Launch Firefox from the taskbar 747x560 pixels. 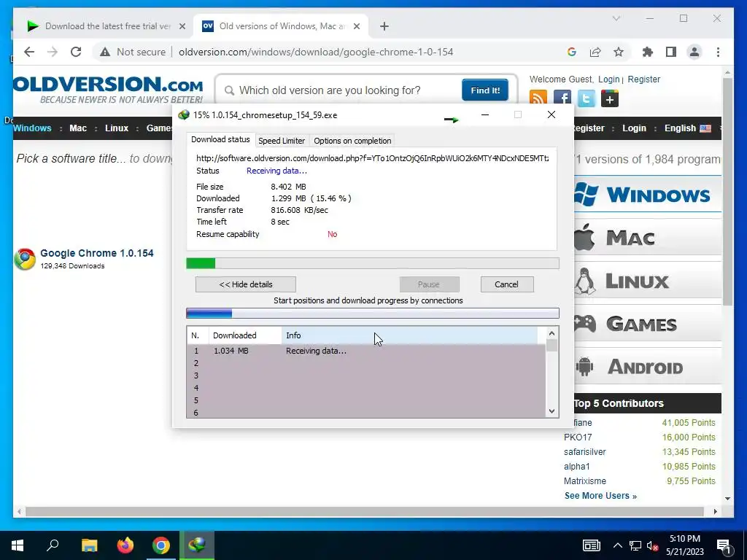(125, 545)
